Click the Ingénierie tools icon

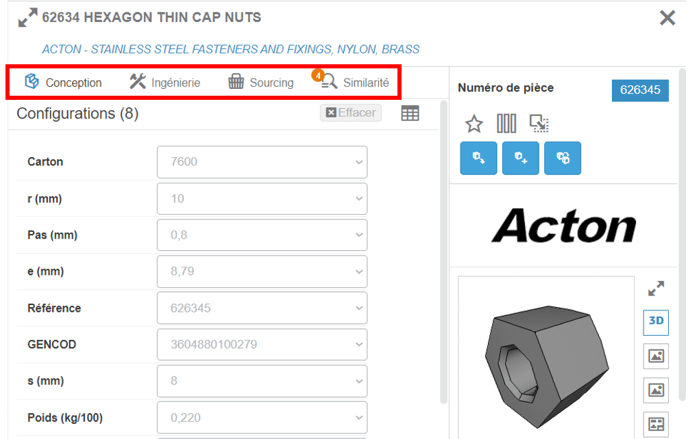[138, 81]
